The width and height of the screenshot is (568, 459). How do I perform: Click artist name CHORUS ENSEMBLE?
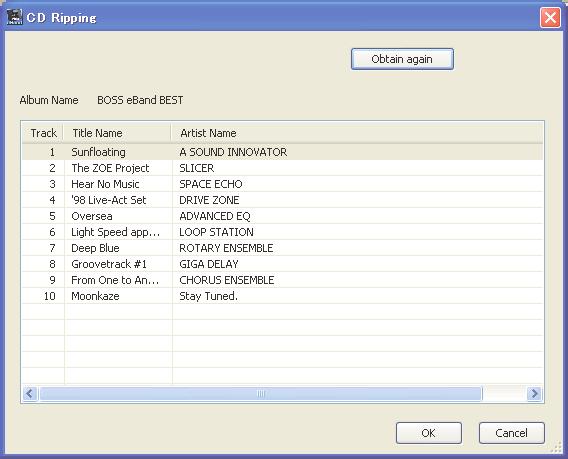227,280
